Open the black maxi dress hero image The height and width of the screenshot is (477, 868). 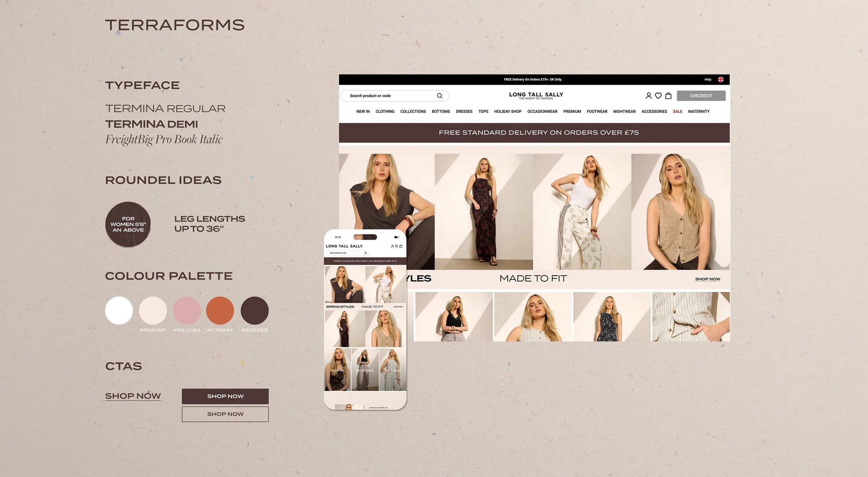click(x=483, y=212)
